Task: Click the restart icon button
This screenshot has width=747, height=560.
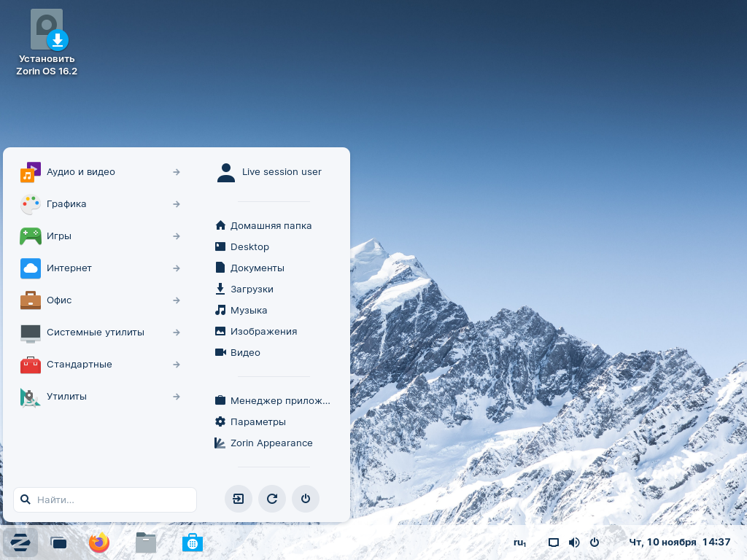Action: pos(272,499)
